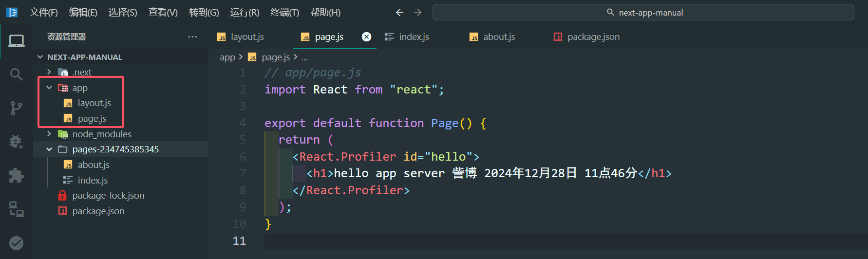Open 文件(F) menu
868x259 pixels.
(x=44, y=12)
